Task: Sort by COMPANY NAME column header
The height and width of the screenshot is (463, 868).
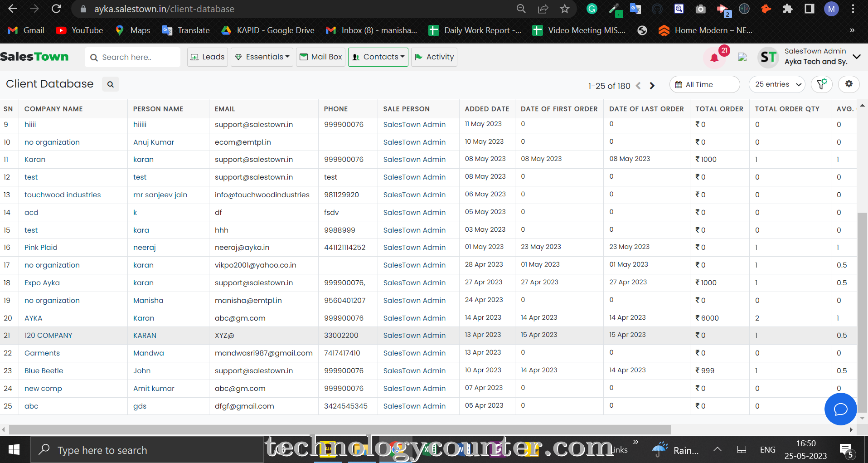Action: pos(53,109)
